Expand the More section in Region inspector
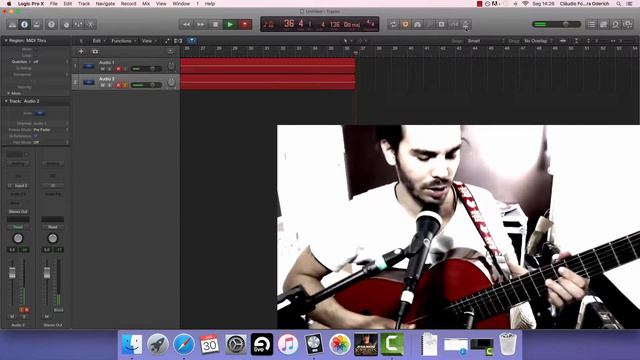 (x=9, y=93)
